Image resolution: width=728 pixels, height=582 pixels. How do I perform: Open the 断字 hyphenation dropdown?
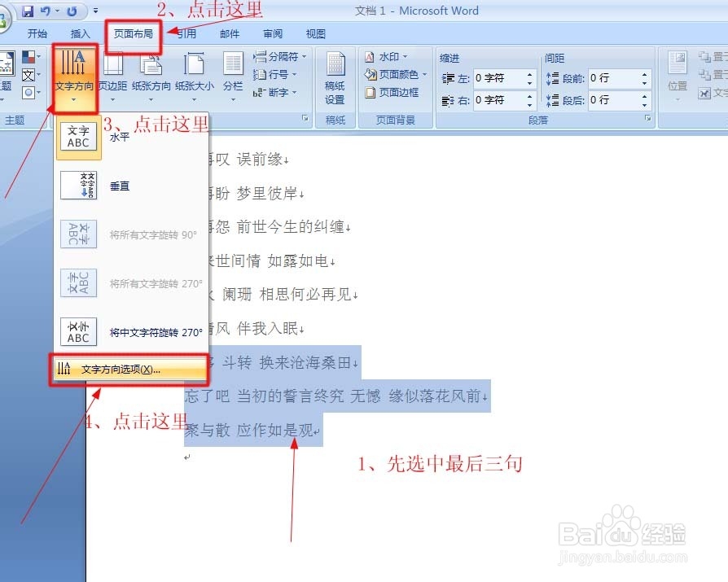point(274,92)
